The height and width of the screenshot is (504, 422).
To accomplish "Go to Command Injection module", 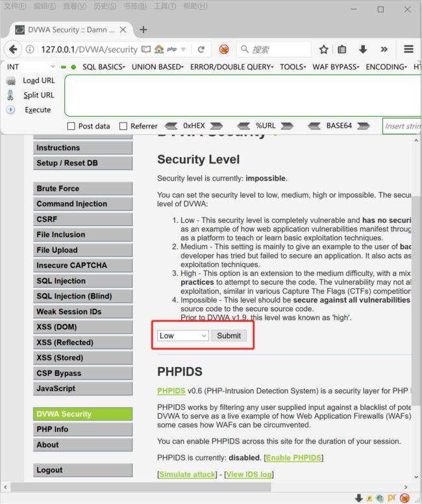I will pyautogui.click(x=82, y=204).
